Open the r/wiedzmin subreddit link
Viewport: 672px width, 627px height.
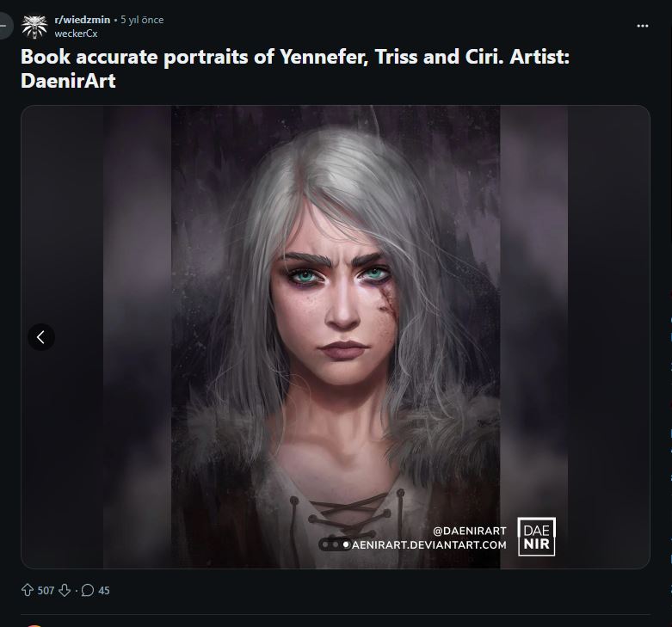82,20
